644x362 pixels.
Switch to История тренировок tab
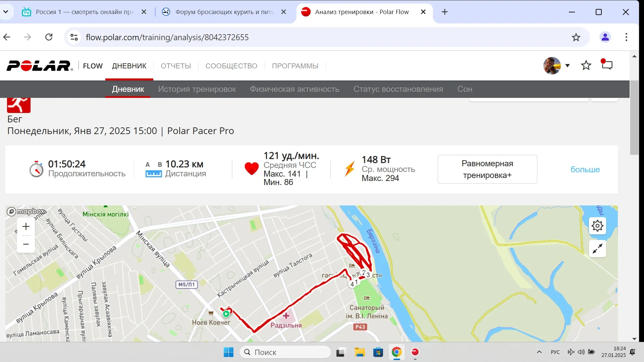(x=197, y=89)
